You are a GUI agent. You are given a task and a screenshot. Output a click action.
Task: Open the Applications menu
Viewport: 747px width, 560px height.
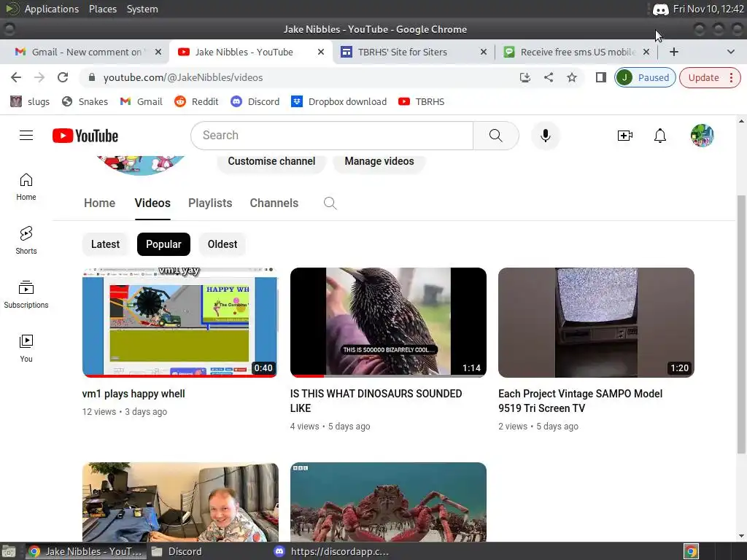pos(52,9)
